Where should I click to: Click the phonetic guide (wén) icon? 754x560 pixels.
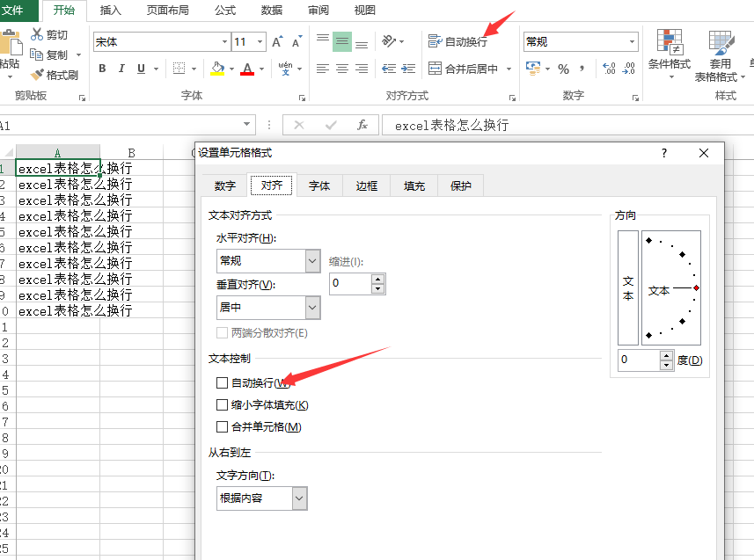pyautogui.click(x=285, y=69)
